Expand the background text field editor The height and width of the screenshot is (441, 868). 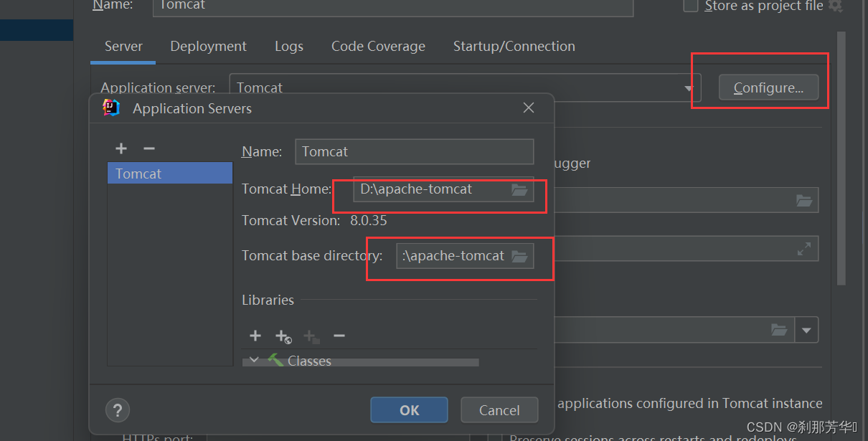click(x=804, y=249)
